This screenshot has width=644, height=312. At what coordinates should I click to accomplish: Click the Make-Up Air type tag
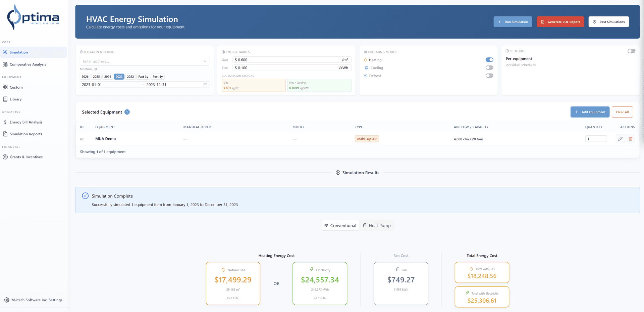click(367, 139)
